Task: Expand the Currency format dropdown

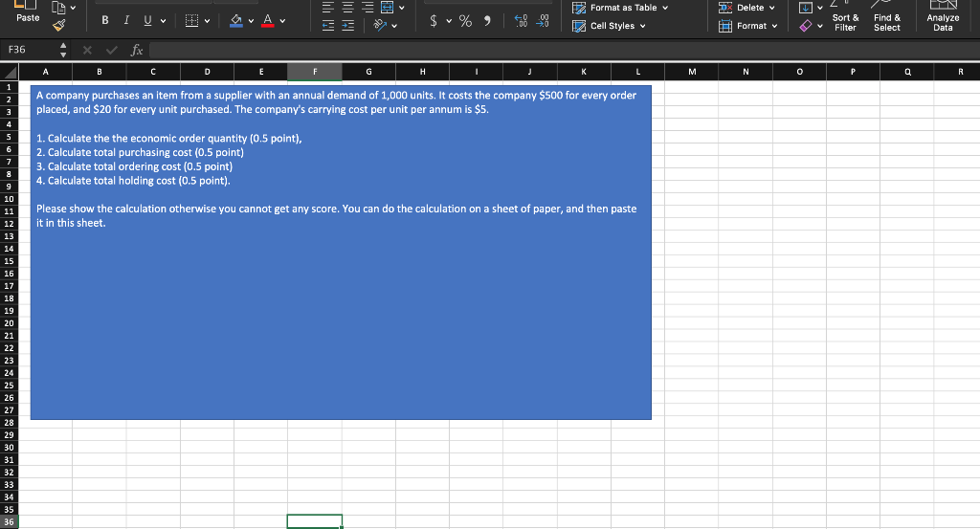Action: [449, 22]
